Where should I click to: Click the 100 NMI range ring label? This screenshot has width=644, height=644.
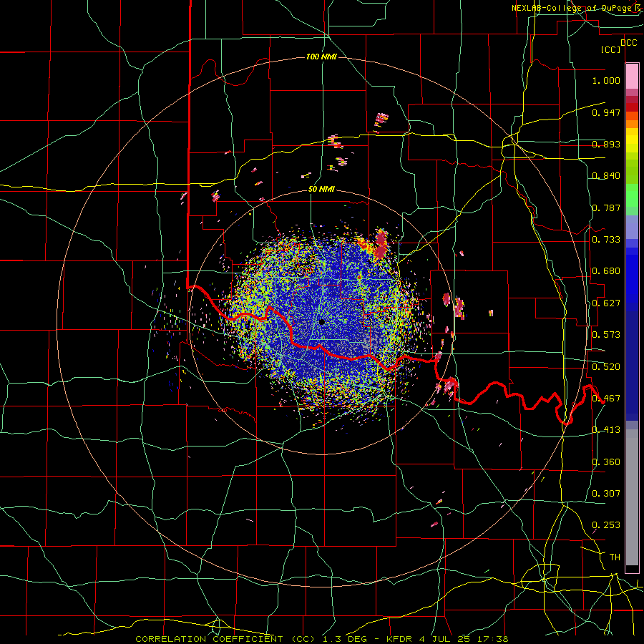[x=321, y=57]
